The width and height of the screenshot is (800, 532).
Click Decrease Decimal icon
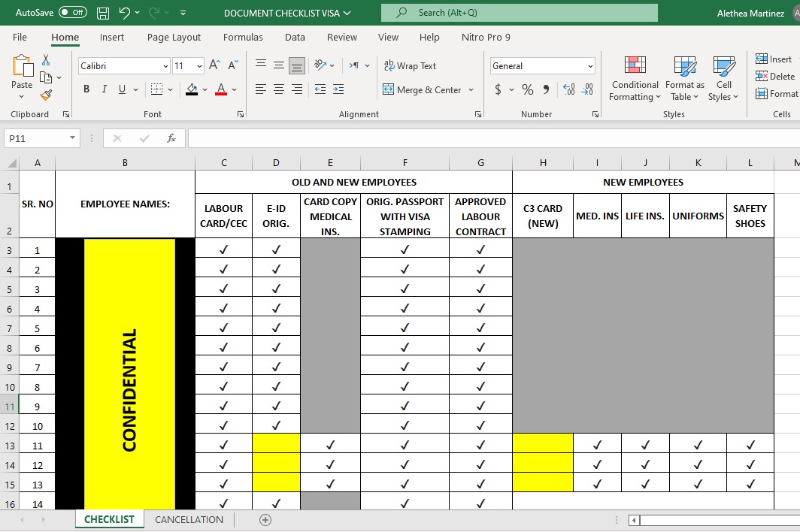click(587, 89)
